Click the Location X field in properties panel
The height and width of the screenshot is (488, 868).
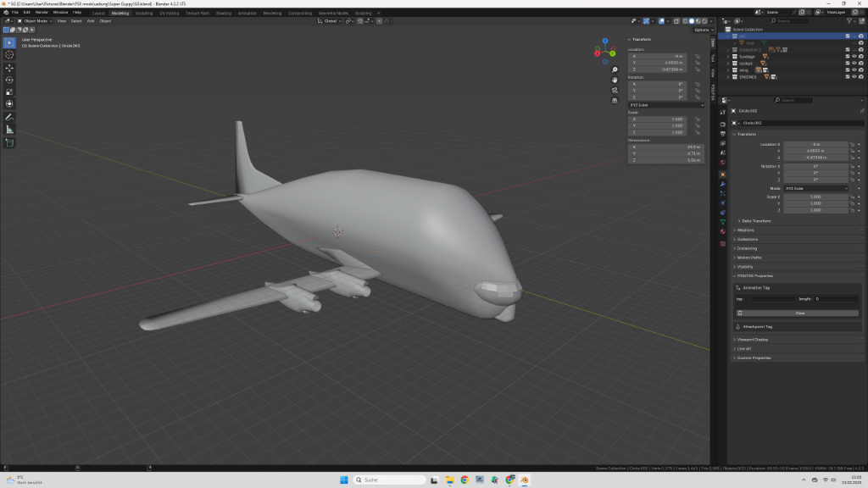(x=815, y=145)
